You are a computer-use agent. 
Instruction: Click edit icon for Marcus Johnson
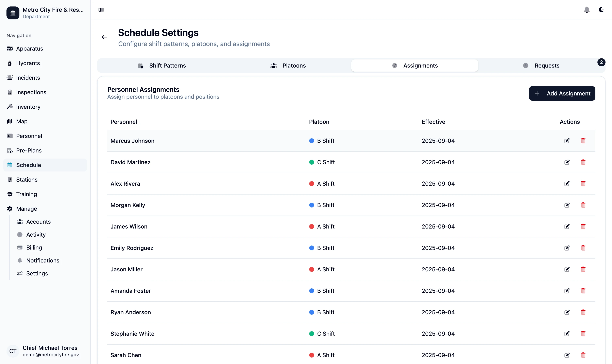[x=567, y=141]
